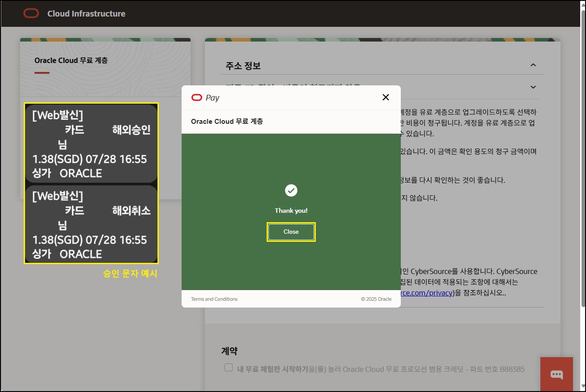The width and height of the screenshot is (586, 392).
Task: Click the 계약 heading
Action: tap(229, 351)
